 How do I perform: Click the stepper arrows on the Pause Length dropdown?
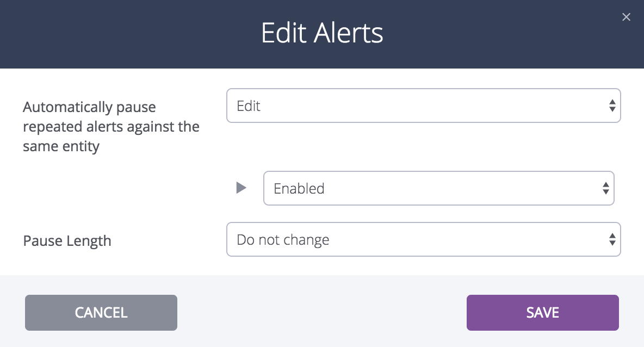pyautogui.click(x=613, y=239)
